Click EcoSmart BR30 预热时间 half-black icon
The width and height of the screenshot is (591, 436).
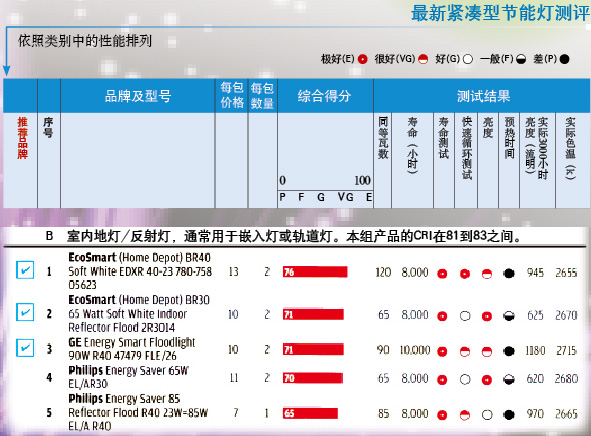[x=509, y=316]
